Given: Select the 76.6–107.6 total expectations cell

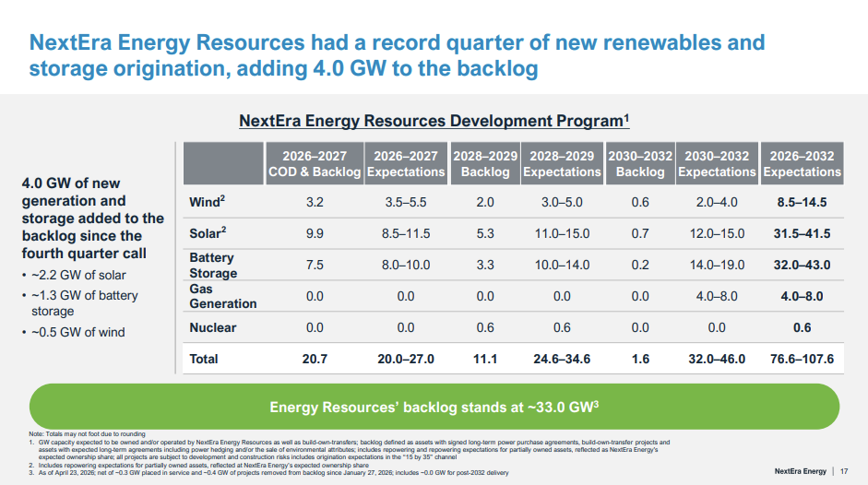Looking at the screenshot, I should pyautogui.click(x=802, y=359).
